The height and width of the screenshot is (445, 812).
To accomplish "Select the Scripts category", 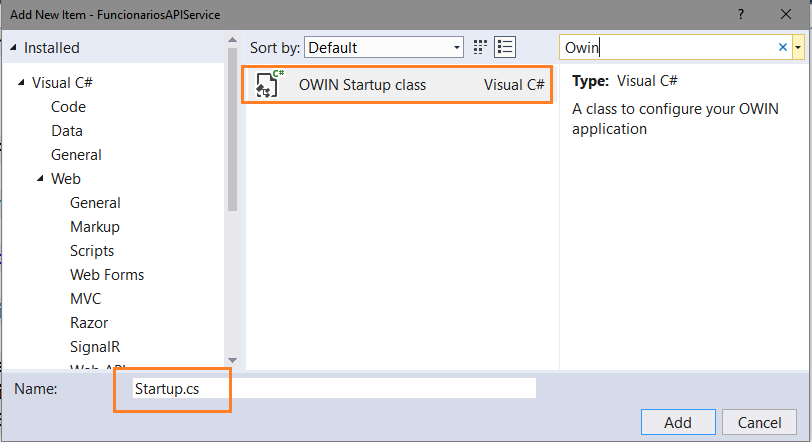I will [x=92, y=251].
